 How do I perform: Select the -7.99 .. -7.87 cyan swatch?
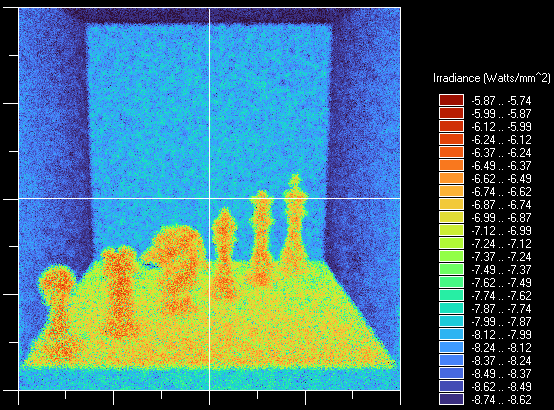(x=451, y=321)
